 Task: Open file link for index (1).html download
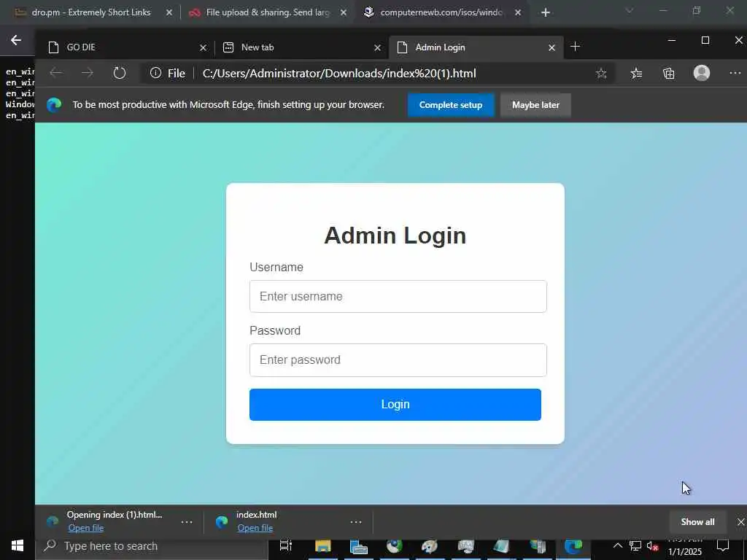tap(86, 528)
